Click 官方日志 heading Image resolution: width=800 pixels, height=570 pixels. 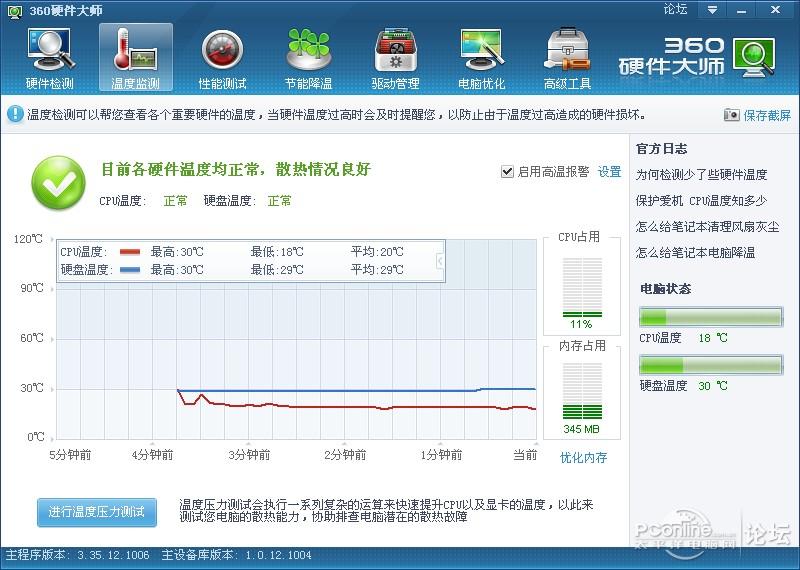661,149
